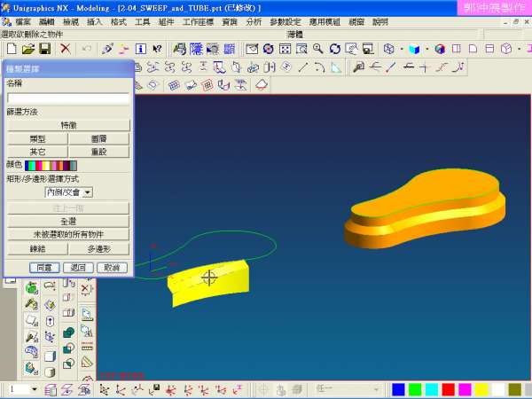The height and width of the screenshot is (399, 532).
Task: Click the blue grid surface icon
Action: point(174,85)
